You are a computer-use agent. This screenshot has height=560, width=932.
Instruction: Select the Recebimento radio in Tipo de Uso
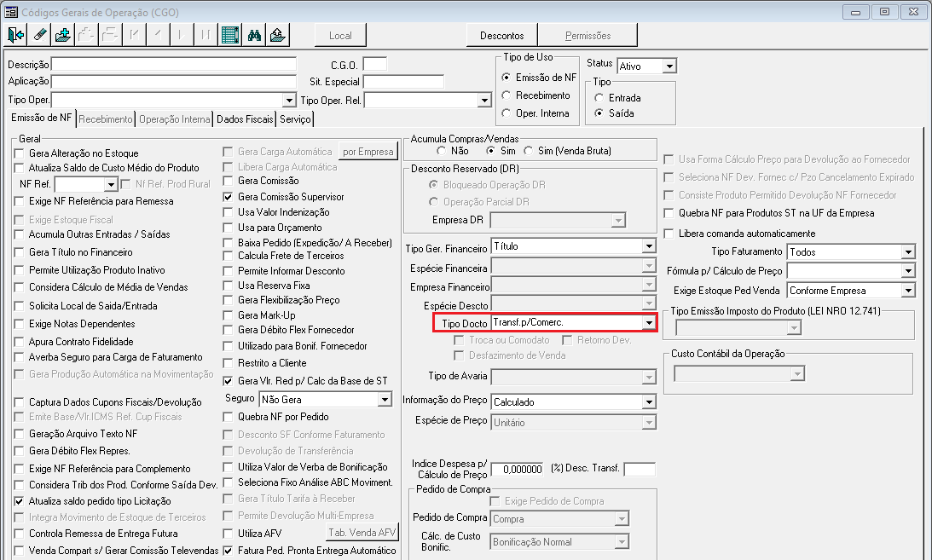tap(507, 95)
